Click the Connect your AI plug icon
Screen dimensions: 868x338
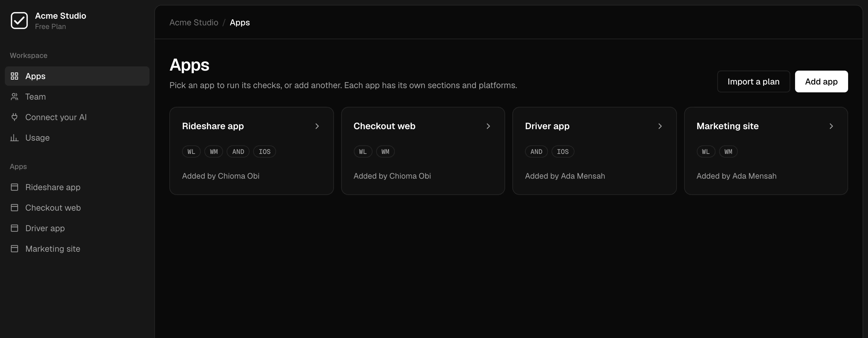pos(14,117)
